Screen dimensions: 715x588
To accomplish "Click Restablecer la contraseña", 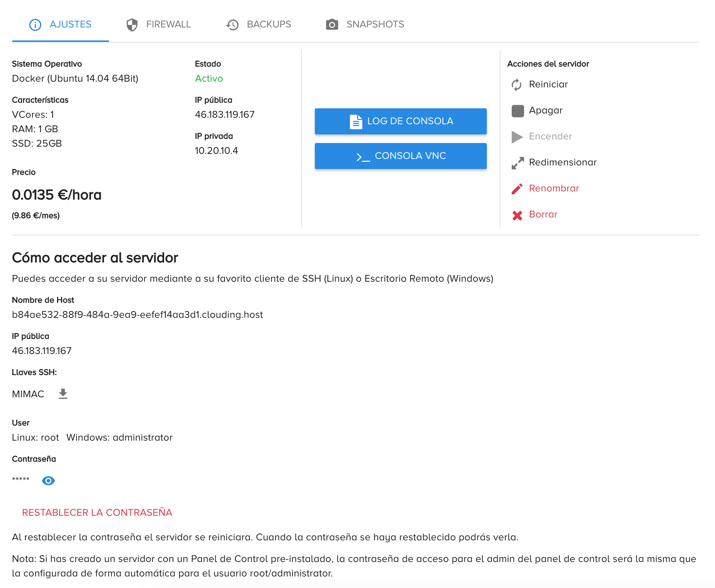I will click(x=97, y=513).
